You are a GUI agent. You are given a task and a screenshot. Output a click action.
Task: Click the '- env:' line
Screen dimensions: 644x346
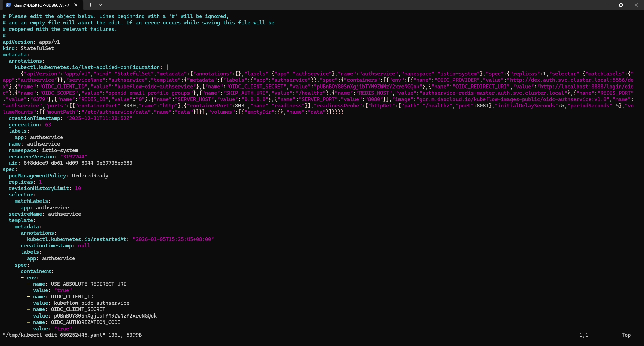click(30, 278)
